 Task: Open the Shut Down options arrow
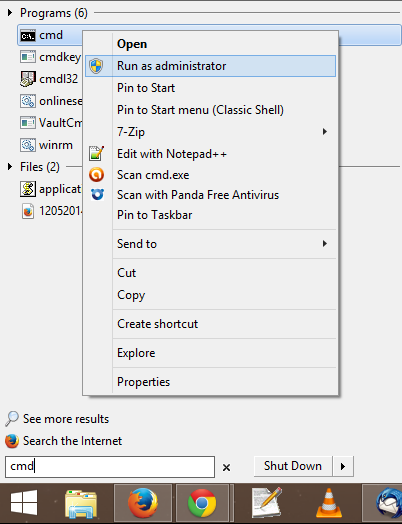[343, 466]
